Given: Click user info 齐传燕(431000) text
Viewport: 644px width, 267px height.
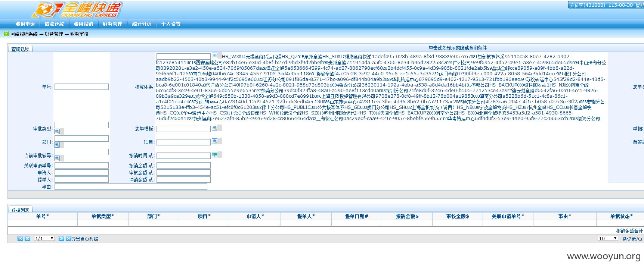Looking at the screenshot, I should click(x=587, y=5).
